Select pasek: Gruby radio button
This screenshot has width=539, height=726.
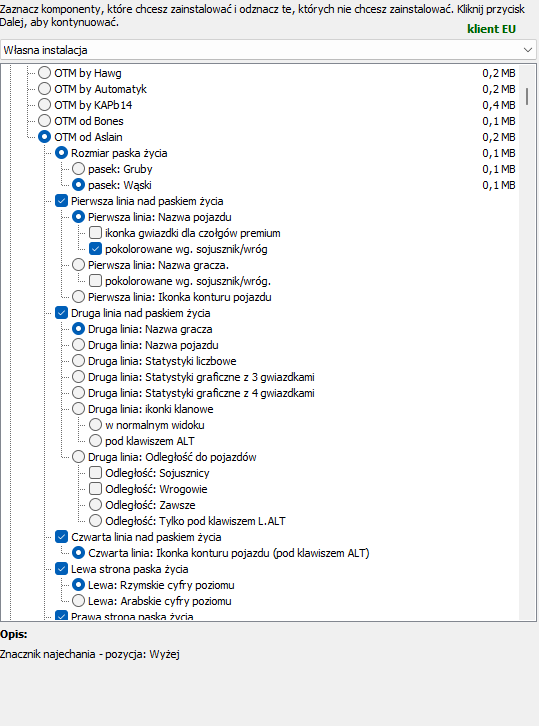(78, 169)
